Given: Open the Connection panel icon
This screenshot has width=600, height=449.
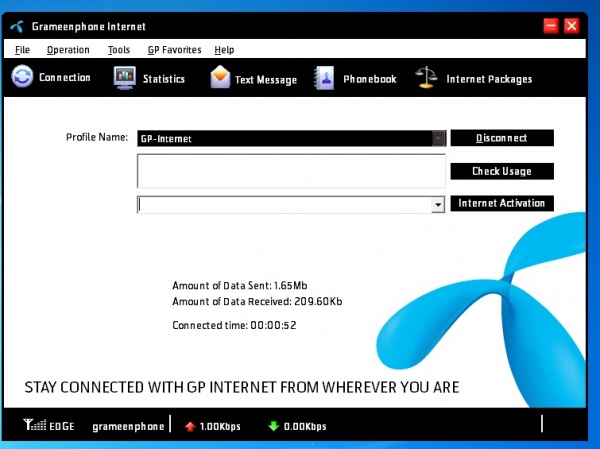Looking at the screenshot, I should pos(22,76).
